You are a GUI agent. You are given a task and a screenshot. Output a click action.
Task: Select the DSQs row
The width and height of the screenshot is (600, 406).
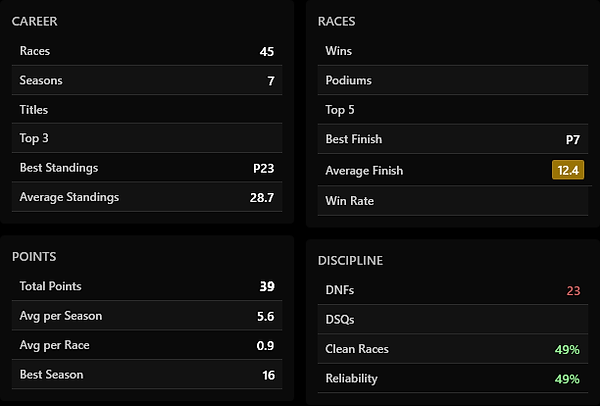453,320
